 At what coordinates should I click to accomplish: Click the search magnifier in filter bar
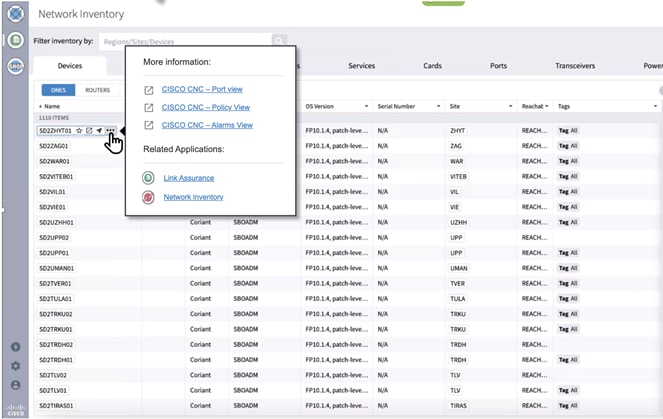[279, 41]
